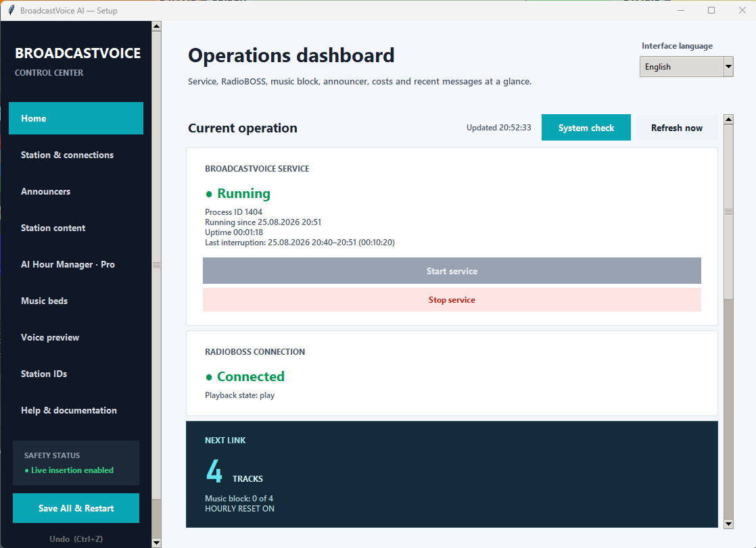Click Undo (Ctrl+Z) link
Viewport: 756px width, 548px height.
[76, 539]
